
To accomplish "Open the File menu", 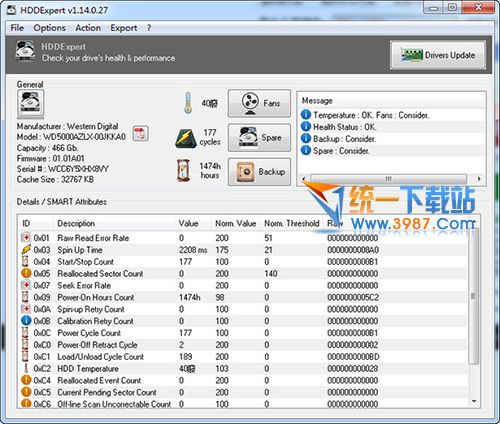I will pyautogui.click(x=17, y=28).
